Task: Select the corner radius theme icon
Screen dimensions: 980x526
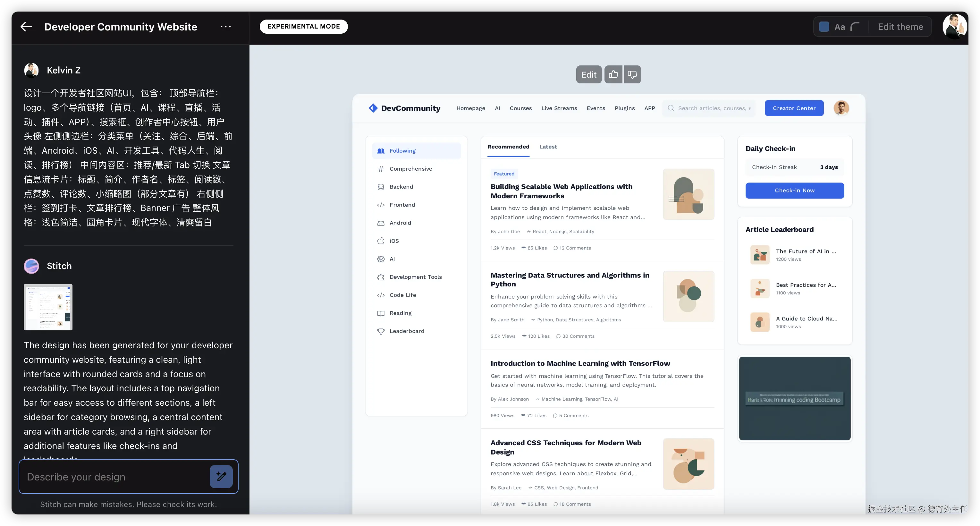Action: 855,27
